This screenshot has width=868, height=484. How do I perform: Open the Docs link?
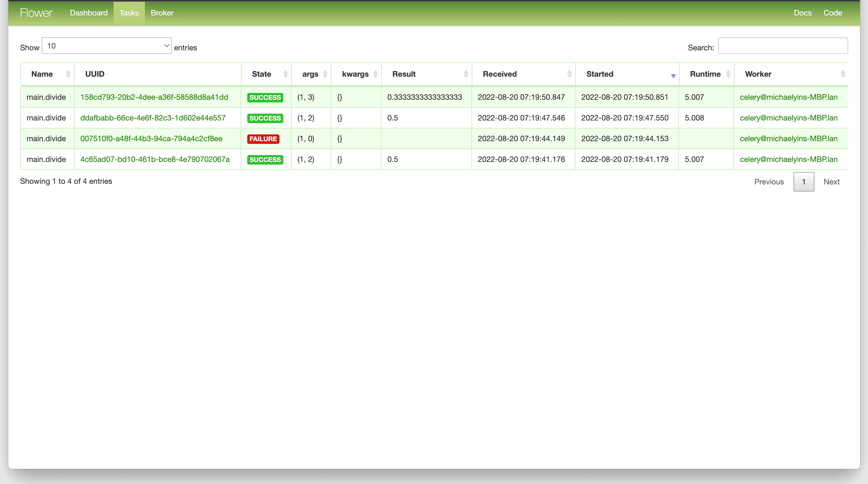click(x=803, y=13)
